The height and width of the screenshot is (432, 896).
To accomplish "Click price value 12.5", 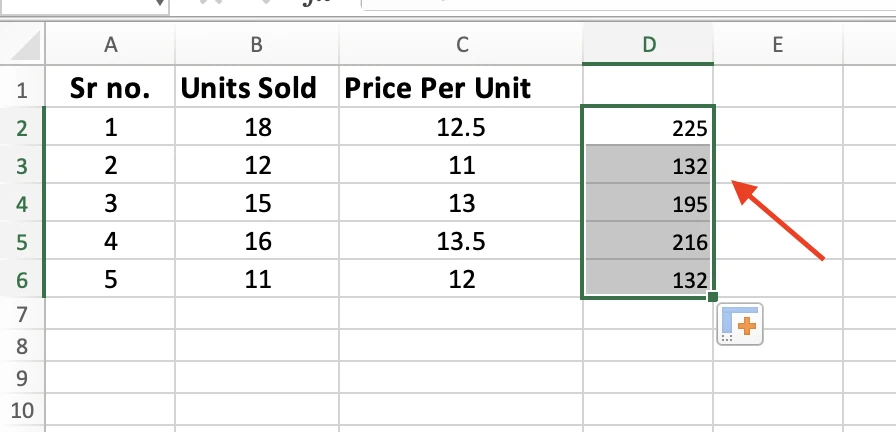I will pos(461,128).
